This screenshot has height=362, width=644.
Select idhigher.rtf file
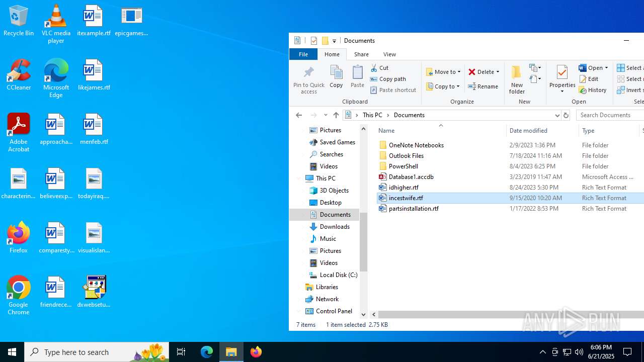(404, 188)
